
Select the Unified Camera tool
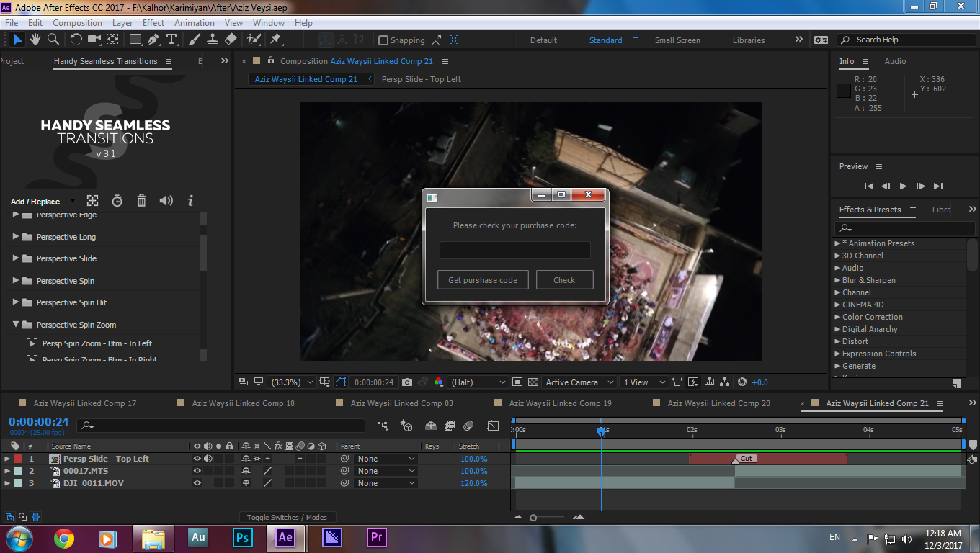(95, 40)
